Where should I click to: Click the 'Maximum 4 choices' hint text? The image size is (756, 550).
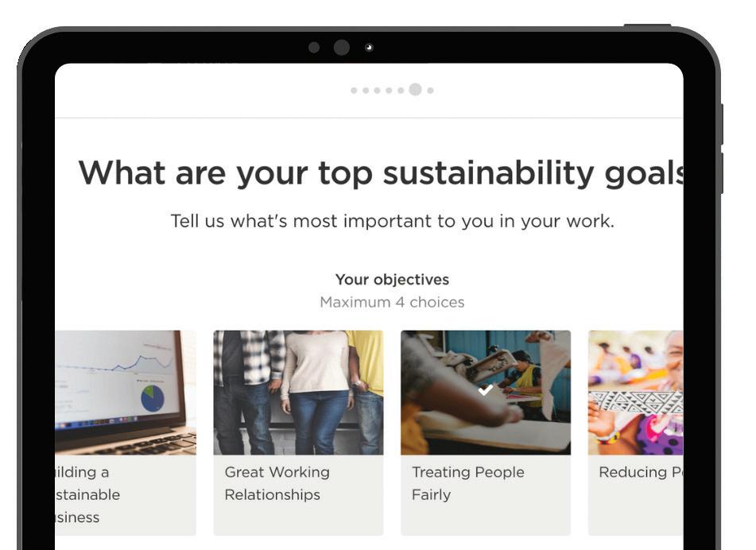tap(392, 302)
